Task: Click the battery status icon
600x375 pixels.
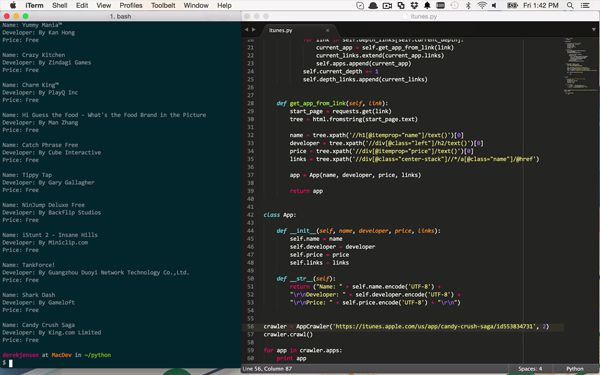Action: pyautogui.click(x=512, y=5)
